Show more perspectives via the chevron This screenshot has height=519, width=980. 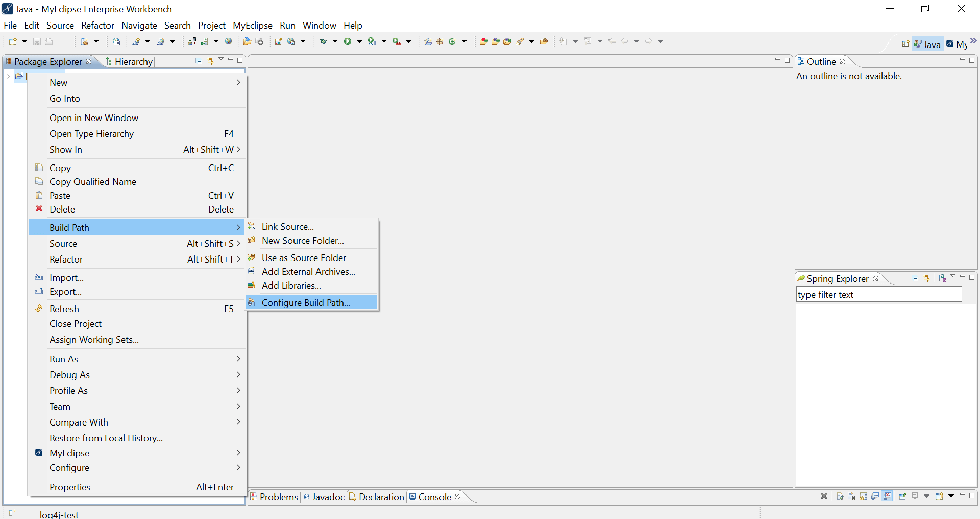coord(974,41)
